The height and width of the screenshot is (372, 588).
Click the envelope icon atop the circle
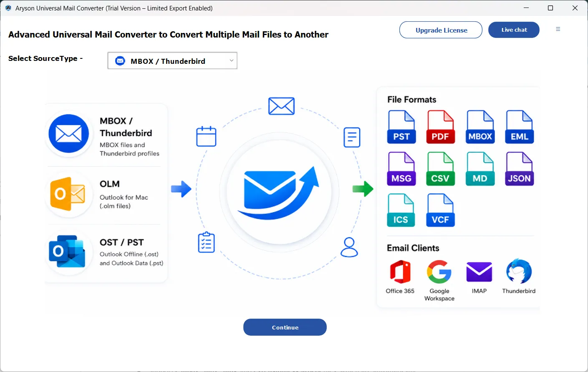coord(281,106)
